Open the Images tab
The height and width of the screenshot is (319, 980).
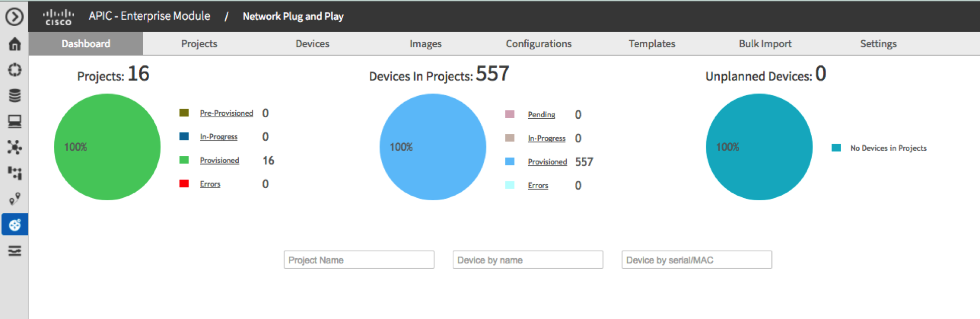426,44
